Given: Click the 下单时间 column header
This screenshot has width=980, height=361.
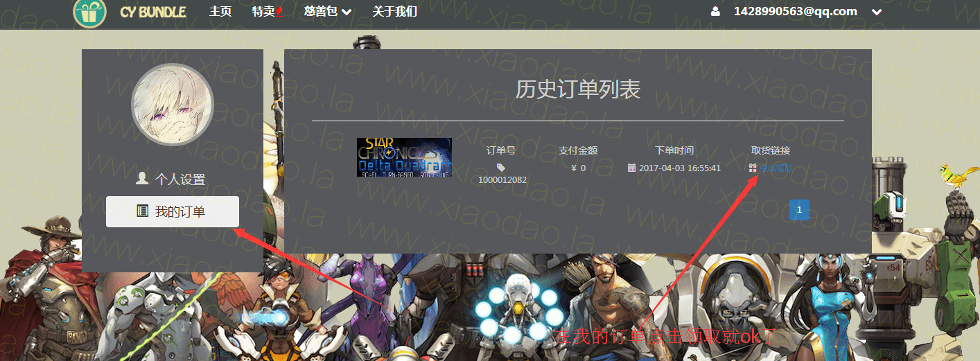Looking at the screenshot, I should click(674, 150).
